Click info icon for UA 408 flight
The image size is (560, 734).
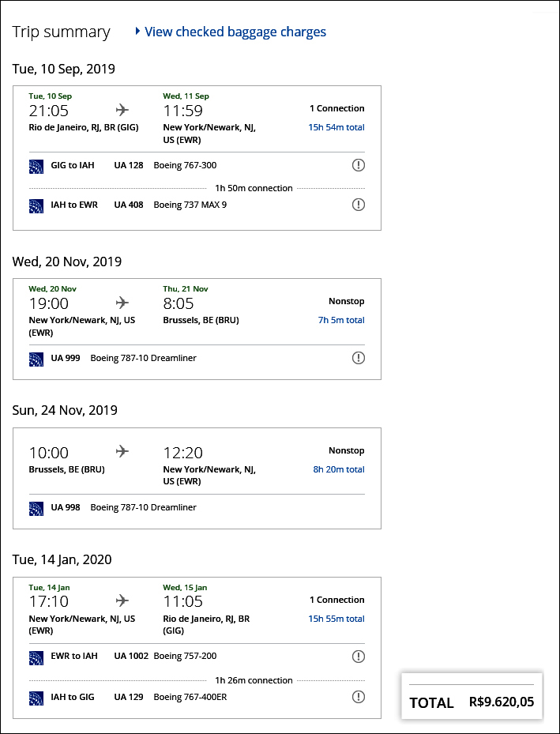tap(358, 205)
